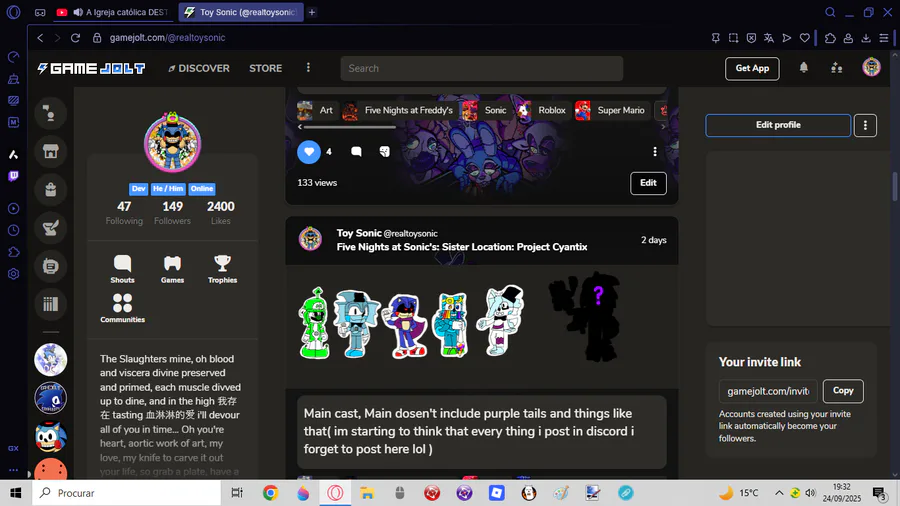Edit the post with 133 views
Image resolution: width=900 pixels, height=506 pixels.
648,183
